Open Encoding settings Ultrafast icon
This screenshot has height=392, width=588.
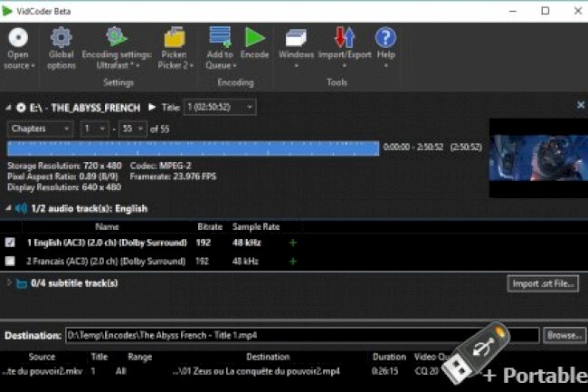pos(117,38)
